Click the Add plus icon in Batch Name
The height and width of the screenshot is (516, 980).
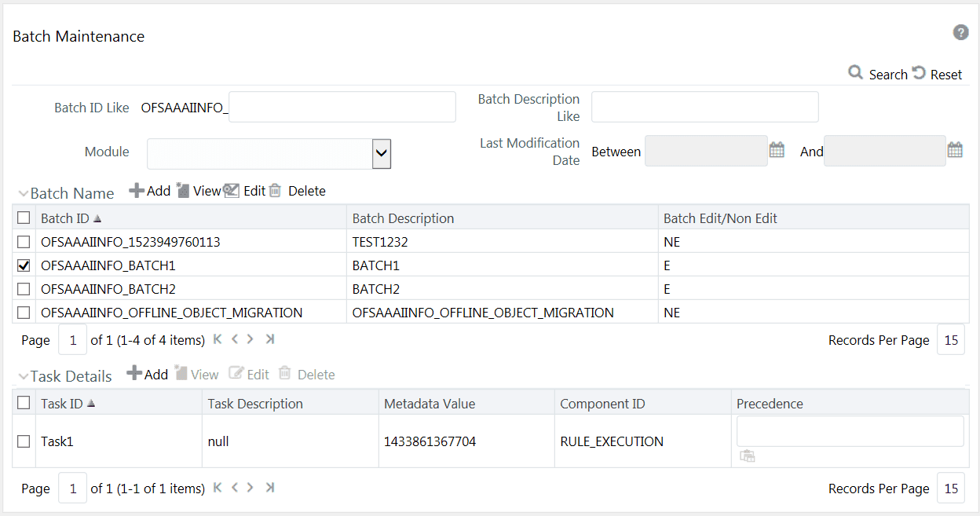(137, 190)
